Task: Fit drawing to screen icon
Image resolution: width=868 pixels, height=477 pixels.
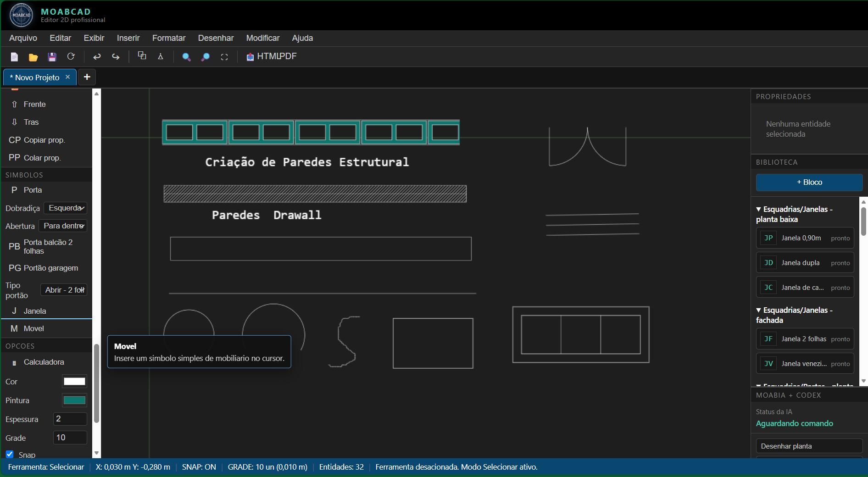Action: [224, 57]
